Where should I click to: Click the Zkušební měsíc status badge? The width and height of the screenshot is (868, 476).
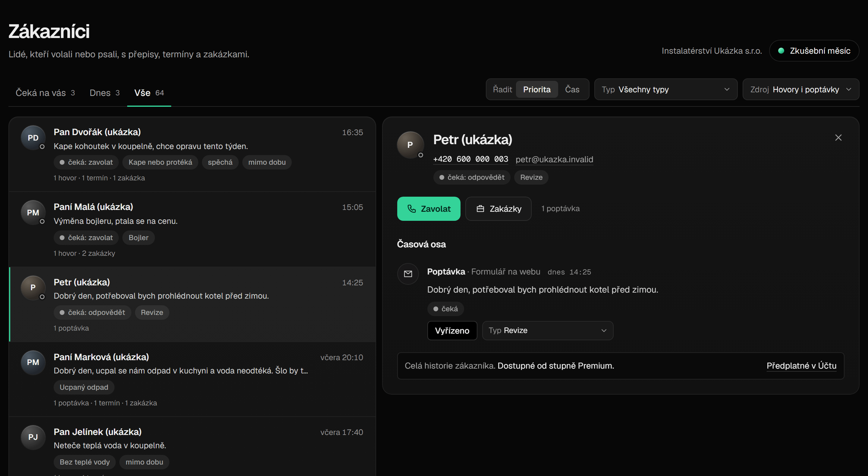point(814,51)
